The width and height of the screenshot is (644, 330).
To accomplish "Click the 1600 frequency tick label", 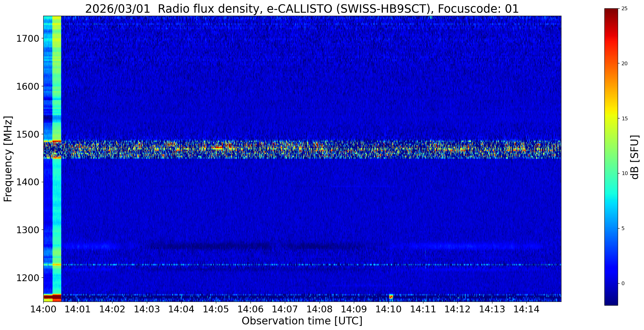I will click(28, 86).
